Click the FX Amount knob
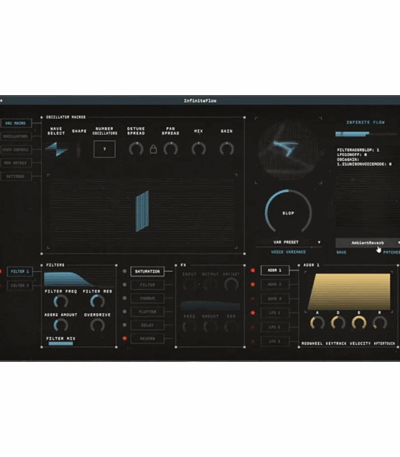The width and height of the screenshot is (400, 457). pyautogui.click(x=210, y=326)
